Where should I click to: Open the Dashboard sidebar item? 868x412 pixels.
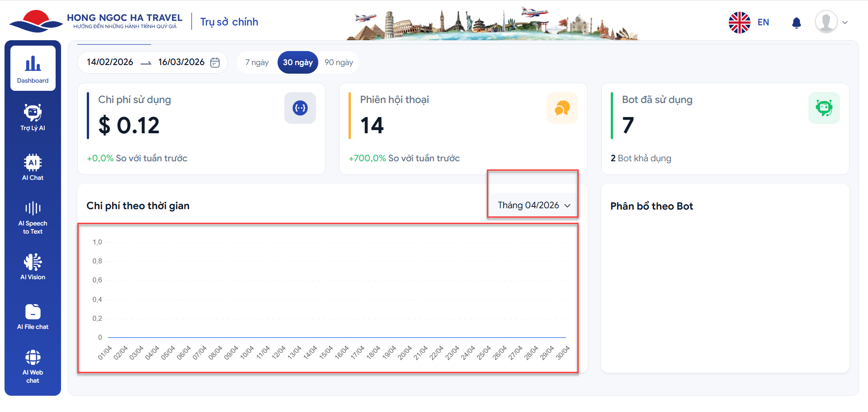[33, 69]
